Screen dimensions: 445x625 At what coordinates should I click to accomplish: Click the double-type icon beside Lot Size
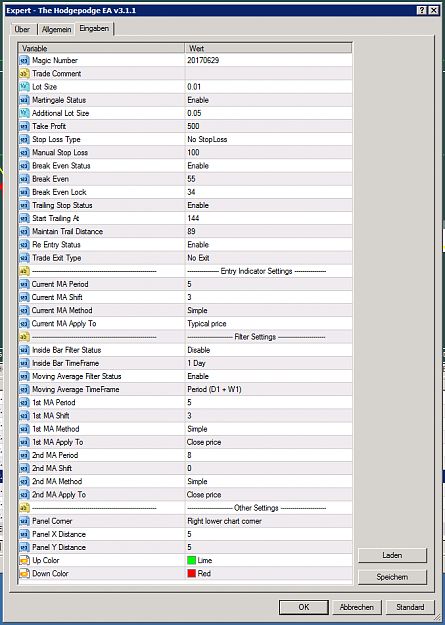click(x=24, y=87)
